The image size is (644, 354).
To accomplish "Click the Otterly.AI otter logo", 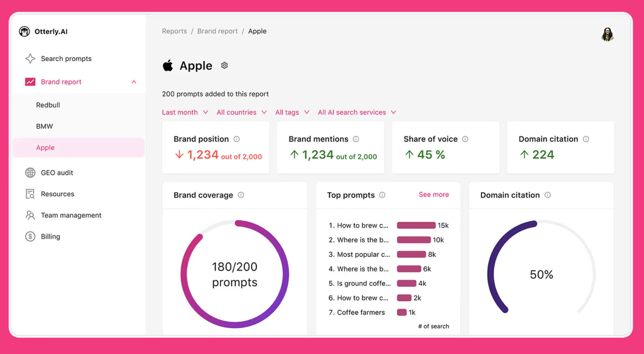I will click(x=24, y=32).
